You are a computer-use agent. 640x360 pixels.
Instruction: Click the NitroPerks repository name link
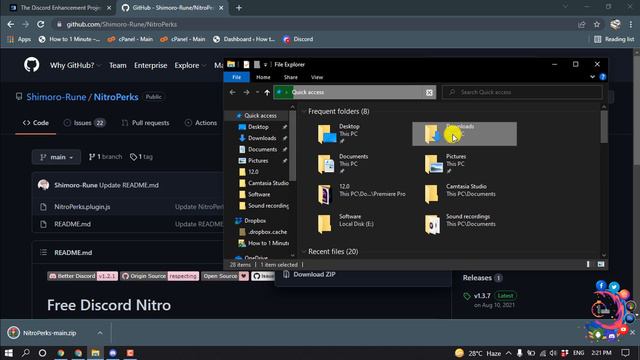click(116, 97)
